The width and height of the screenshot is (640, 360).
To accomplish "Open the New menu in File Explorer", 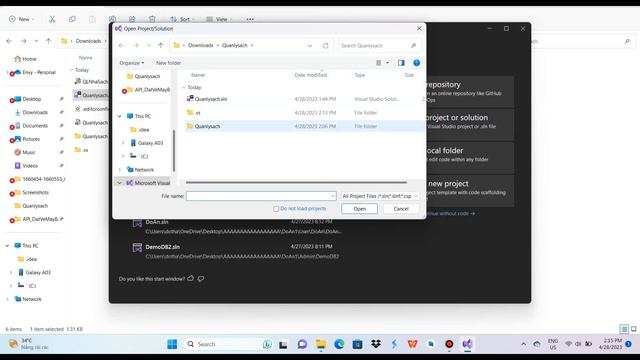I will (x=22, y=19).
